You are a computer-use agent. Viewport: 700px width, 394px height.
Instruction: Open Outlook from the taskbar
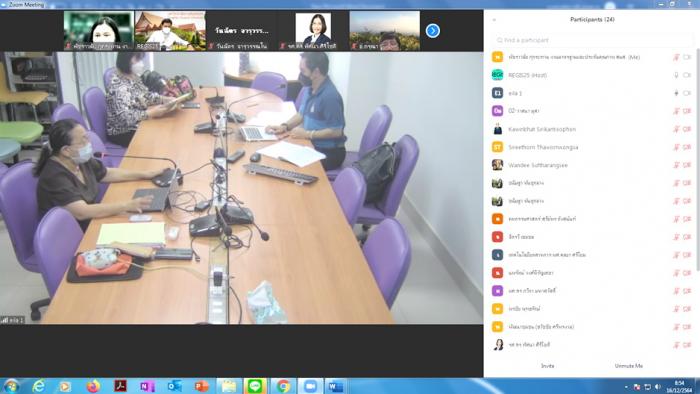pos(175,386)
